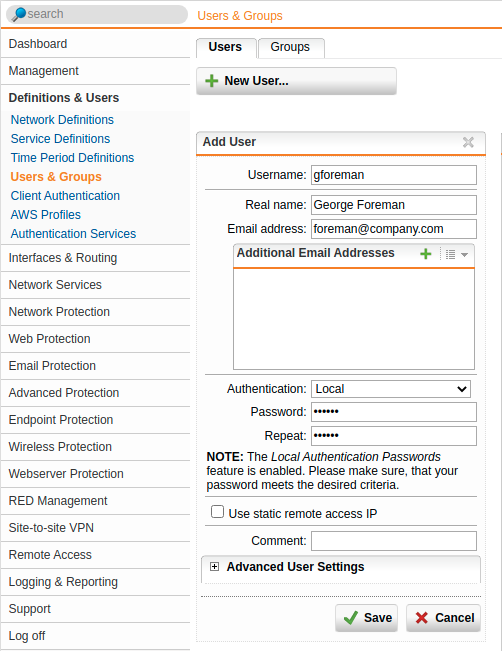The image size is (502, 651).
Task: Click the green plus beside New User
Action: 212,81
